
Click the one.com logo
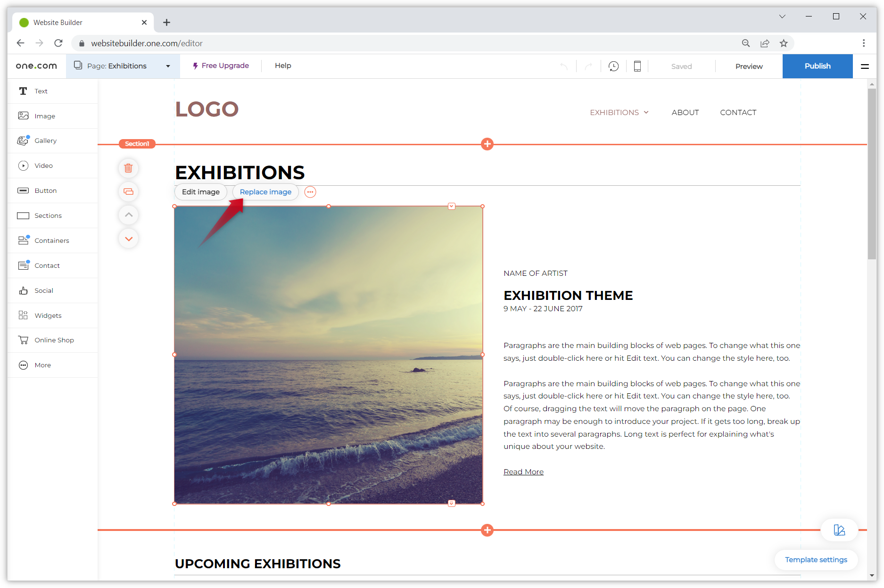pos(36,66)
